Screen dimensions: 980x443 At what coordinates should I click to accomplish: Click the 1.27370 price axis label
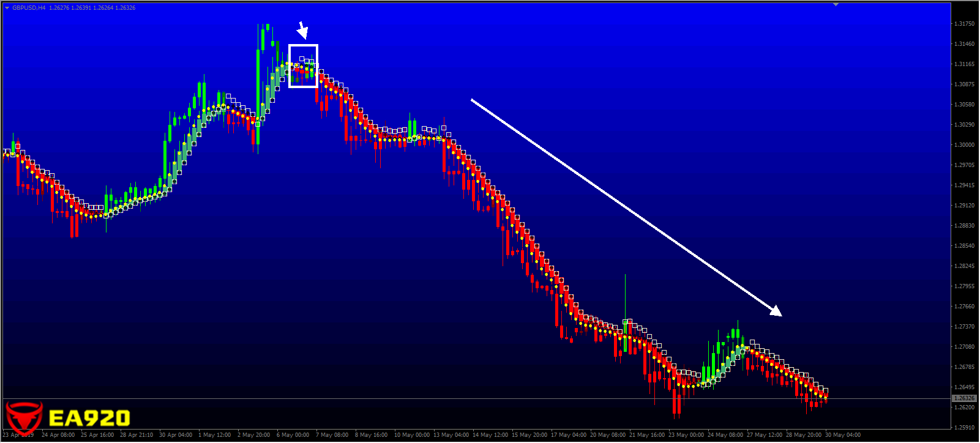pos(964,327)
